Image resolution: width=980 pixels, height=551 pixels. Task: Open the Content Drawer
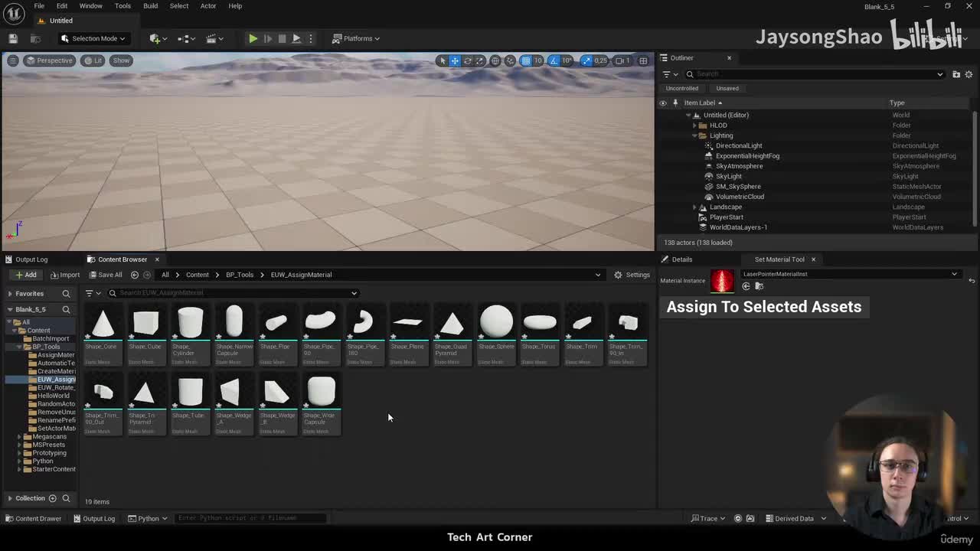pyautogui.click(x=33, y=518)
